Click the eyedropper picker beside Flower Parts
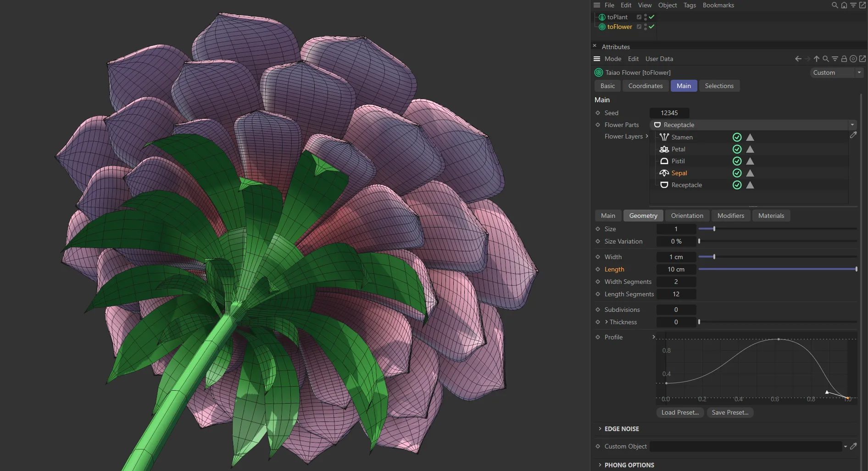This screenshot has width=868, height=471. pyautogui.click(x=853, y=135)
